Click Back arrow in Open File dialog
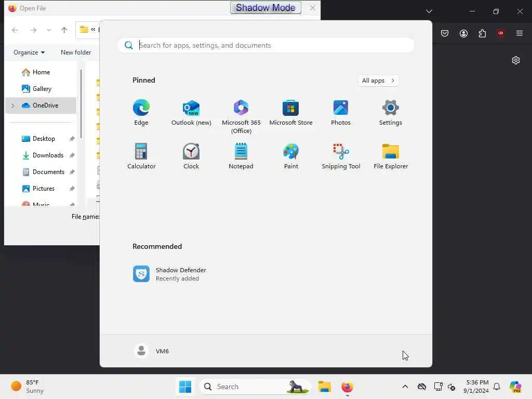The width and height of the screenshot is (532, 399). pos(15,30)
